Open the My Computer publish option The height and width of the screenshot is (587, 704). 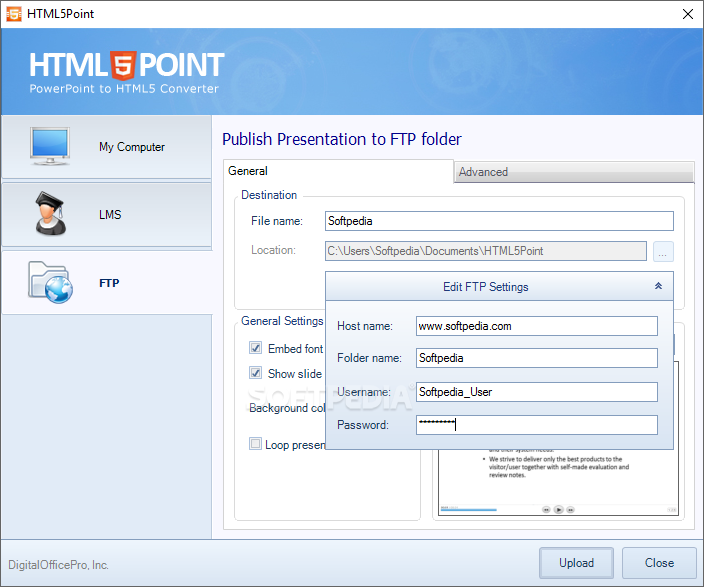pos(106,147)
